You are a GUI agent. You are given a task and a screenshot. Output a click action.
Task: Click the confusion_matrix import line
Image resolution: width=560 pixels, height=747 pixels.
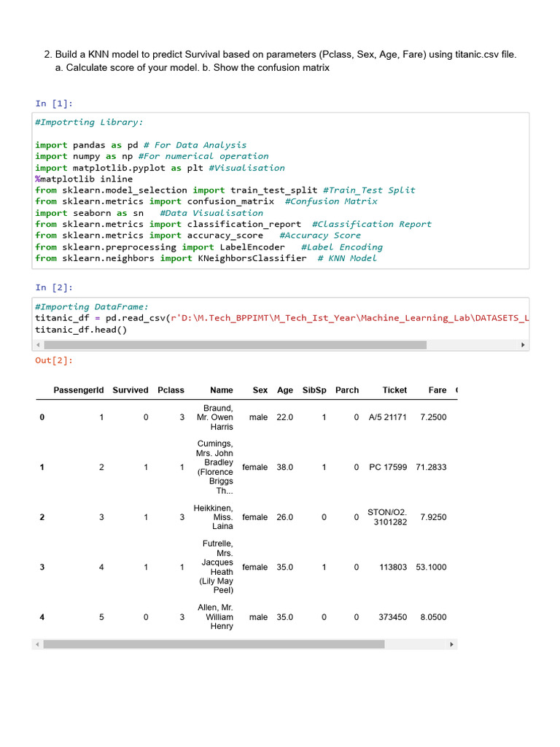tap(206, 201)
